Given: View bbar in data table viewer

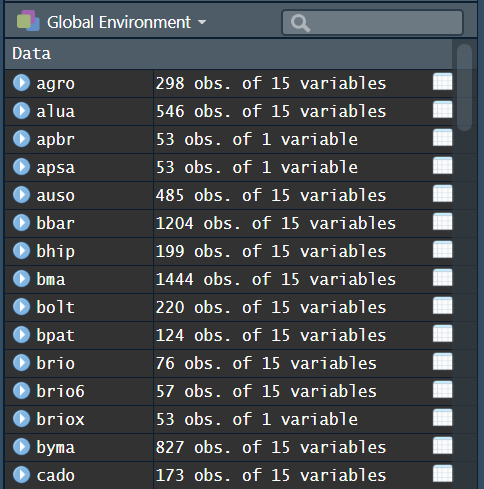Looking at the screenshot, I should point(442,222).
